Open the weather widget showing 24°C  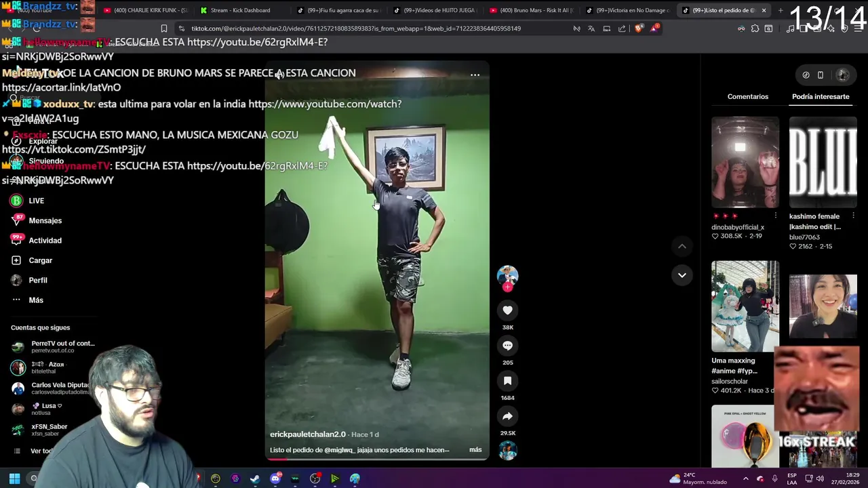[x=698, y=479]
